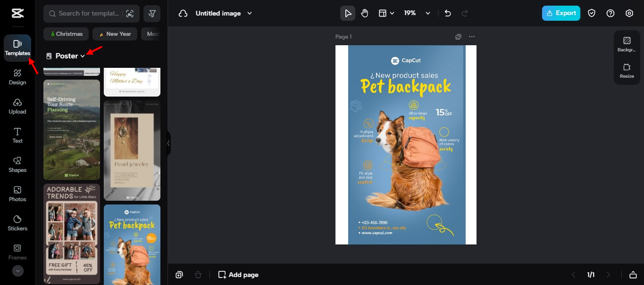The image size is (644, 285).
Task: Choose the Self-Driving Tour Route Planning template
Action: coord(71,130)
